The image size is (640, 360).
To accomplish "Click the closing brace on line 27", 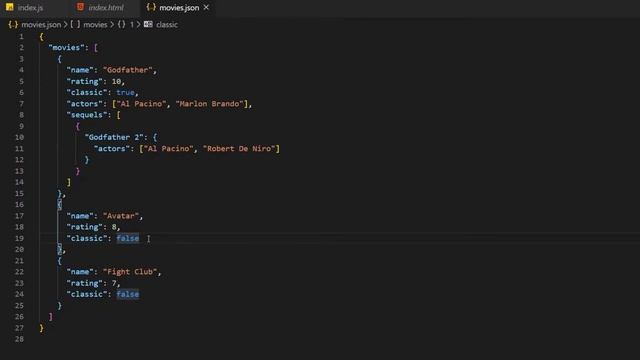I will [41, 328].
